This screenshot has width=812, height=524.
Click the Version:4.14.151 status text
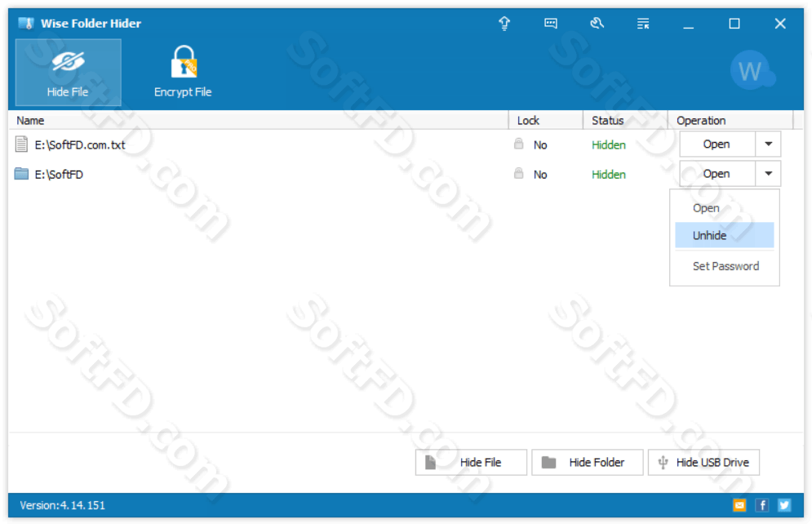tap(63, 505)
